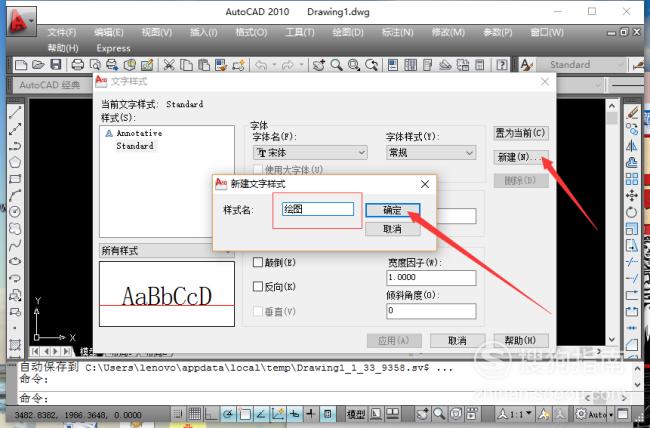Click the Redo arrow icon

click(288, 65)
